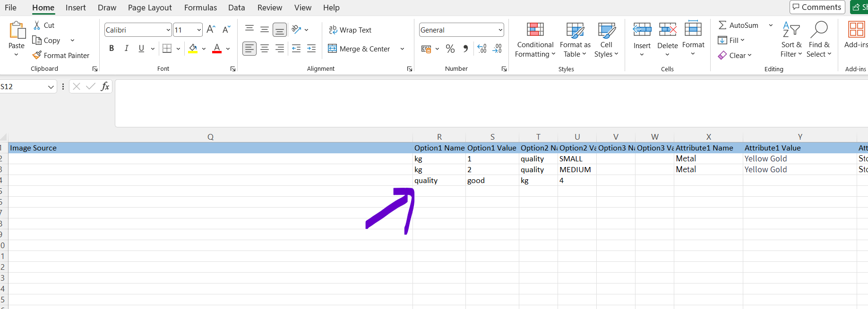Click Merge & Center button

tap(359, 49)
